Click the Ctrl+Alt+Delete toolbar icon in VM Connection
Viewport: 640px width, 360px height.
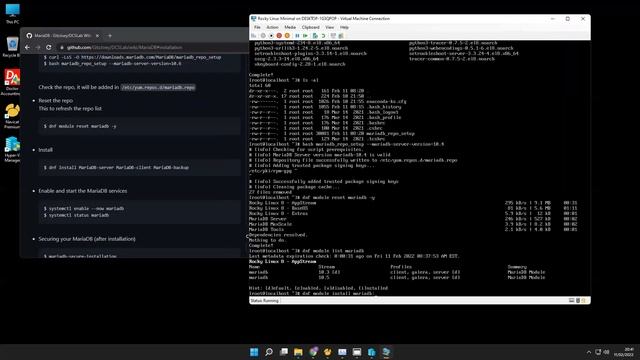pos(254,36)
